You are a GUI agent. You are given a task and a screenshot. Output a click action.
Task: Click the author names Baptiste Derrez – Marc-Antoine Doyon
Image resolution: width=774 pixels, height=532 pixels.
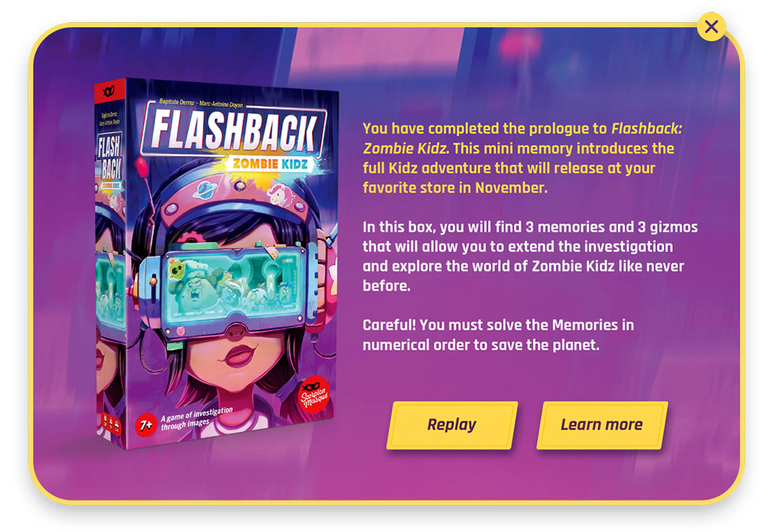201,103
